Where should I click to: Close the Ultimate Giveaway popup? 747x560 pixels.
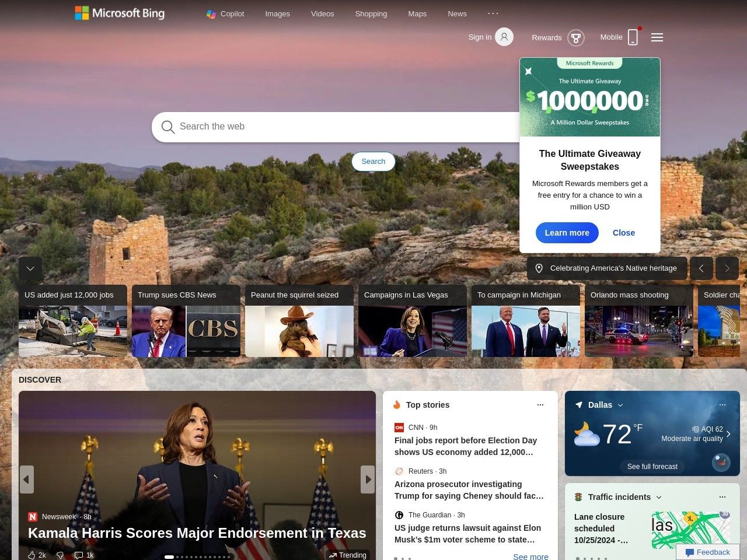624,233
